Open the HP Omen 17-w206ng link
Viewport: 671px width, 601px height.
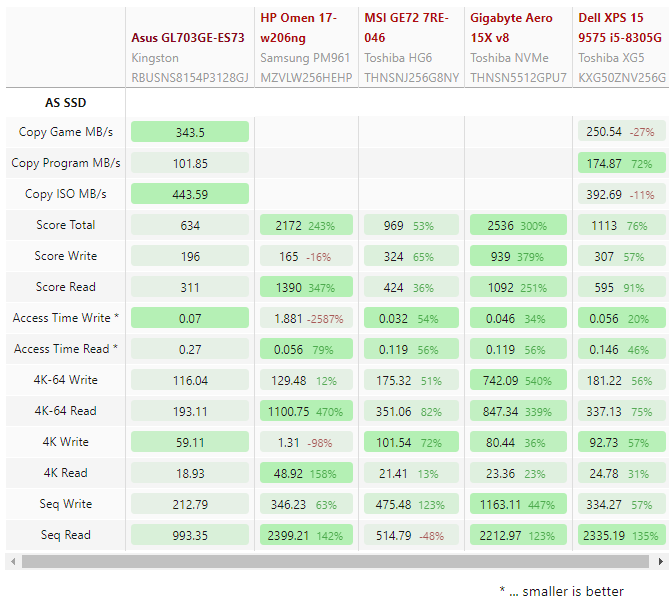point(298,28)
